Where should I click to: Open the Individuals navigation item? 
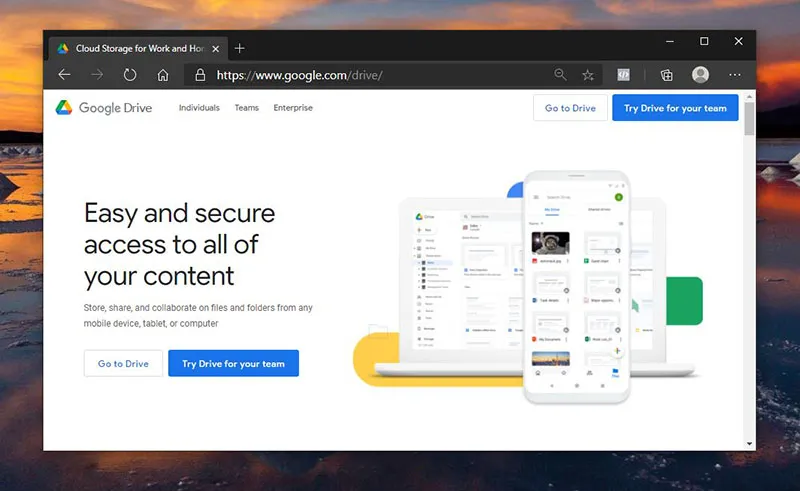click(199, 108)
